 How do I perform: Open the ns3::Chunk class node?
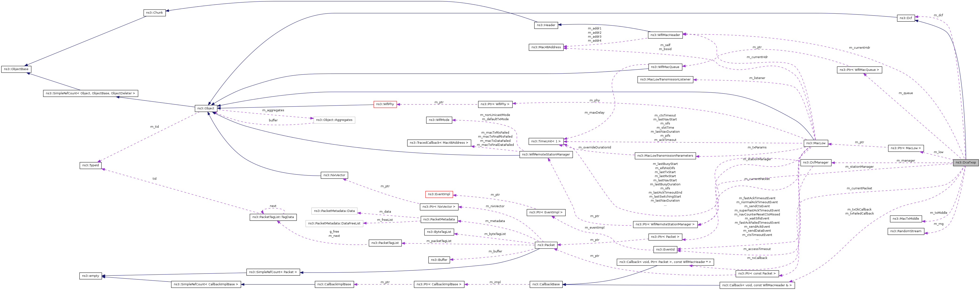click(x=154, y=12)
